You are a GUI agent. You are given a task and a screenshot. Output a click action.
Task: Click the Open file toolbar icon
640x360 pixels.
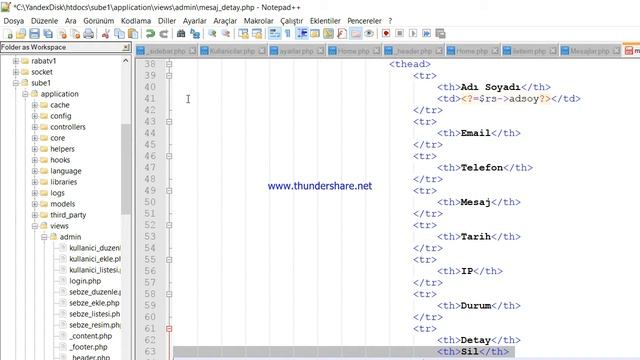pos(21,34)
